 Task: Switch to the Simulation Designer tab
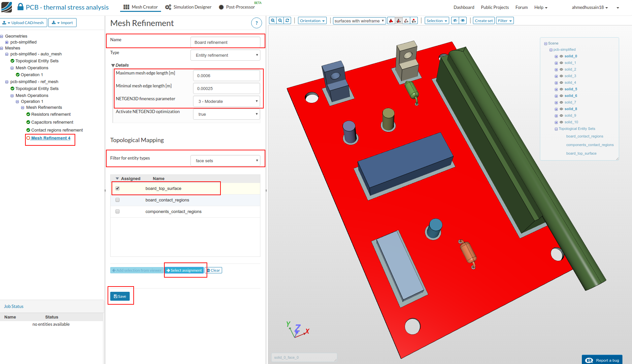(188, 7)
